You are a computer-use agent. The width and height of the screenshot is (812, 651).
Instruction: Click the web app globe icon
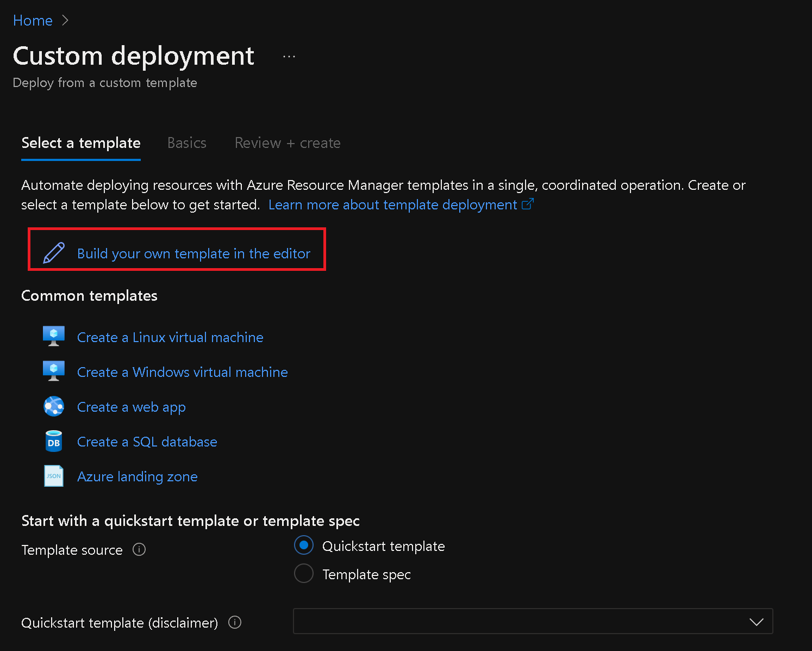click(54, 406)
